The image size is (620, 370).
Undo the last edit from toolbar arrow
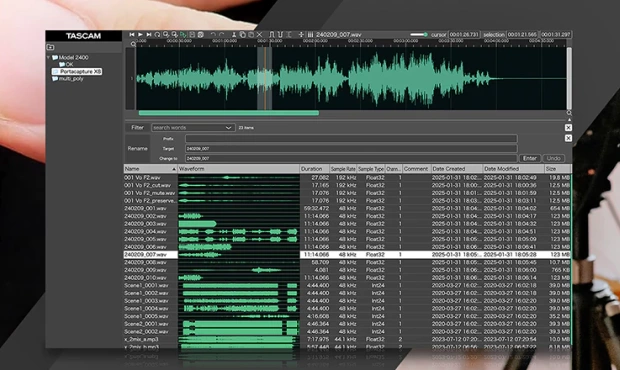point(213,35)
